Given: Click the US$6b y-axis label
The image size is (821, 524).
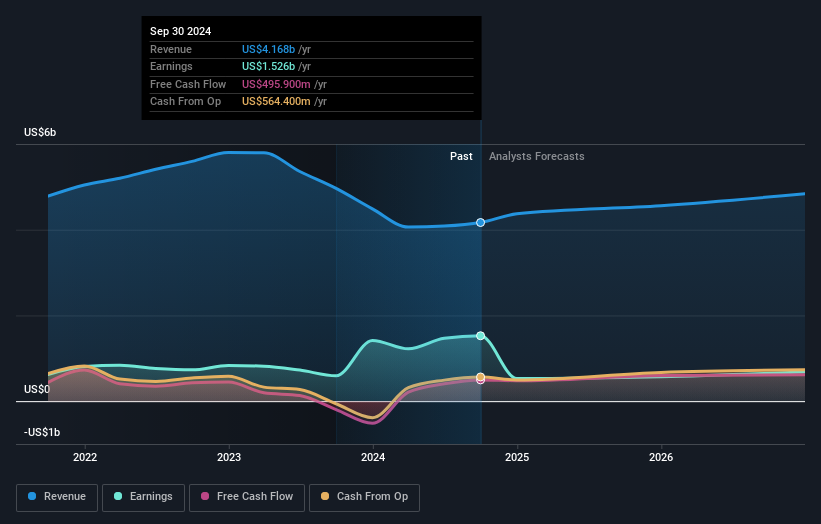Looking at the screenshot, I should click(x=40, y=132).
